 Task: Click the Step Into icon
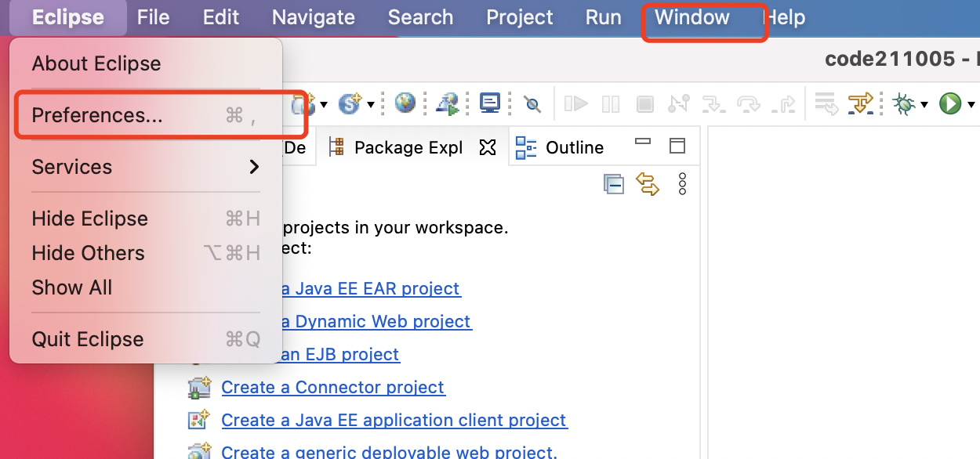713,103
